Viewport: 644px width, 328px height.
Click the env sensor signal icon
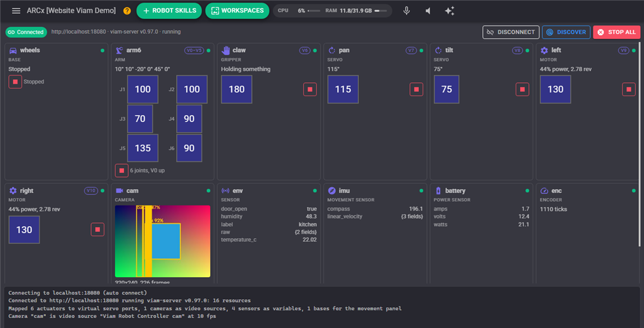(226, 190)
